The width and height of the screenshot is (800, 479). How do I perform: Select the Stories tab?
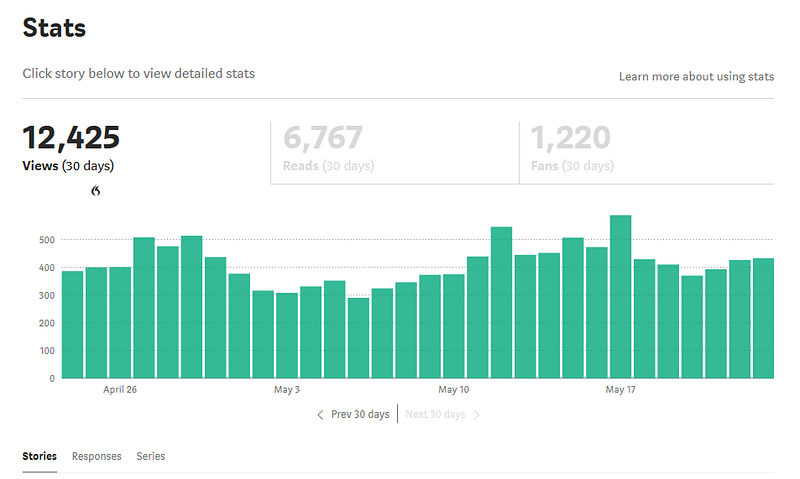point(39,456)
